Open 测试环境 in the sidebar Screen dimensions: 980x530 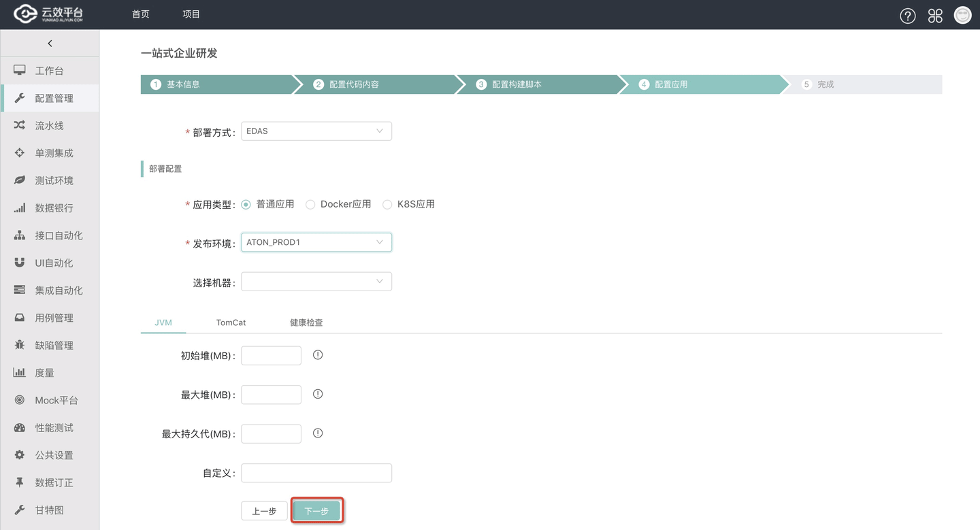coord(50,180)
